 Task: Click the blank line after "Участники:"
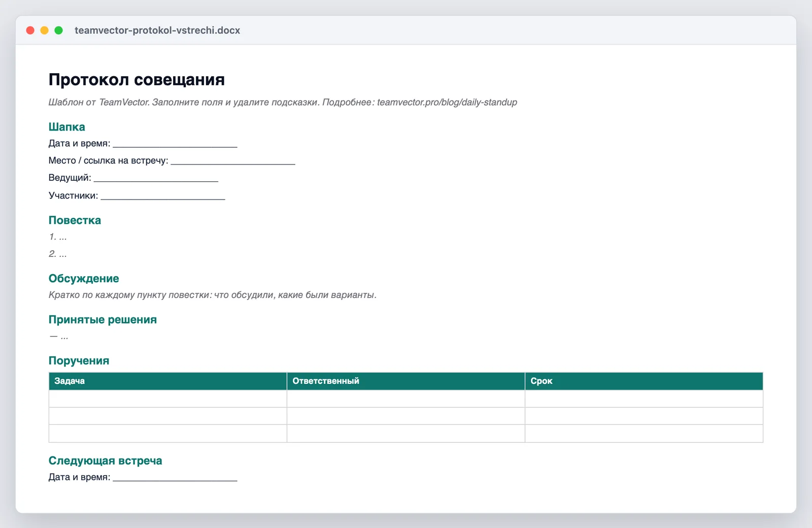163,196
